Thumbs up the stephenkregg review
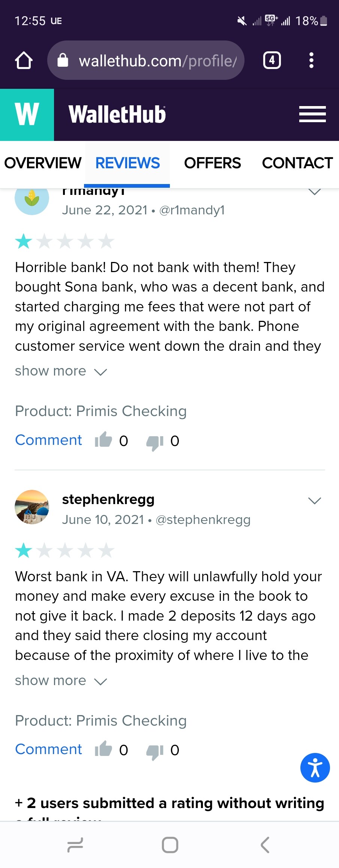This screenshot has width=339, height=868. coord(103,749)
